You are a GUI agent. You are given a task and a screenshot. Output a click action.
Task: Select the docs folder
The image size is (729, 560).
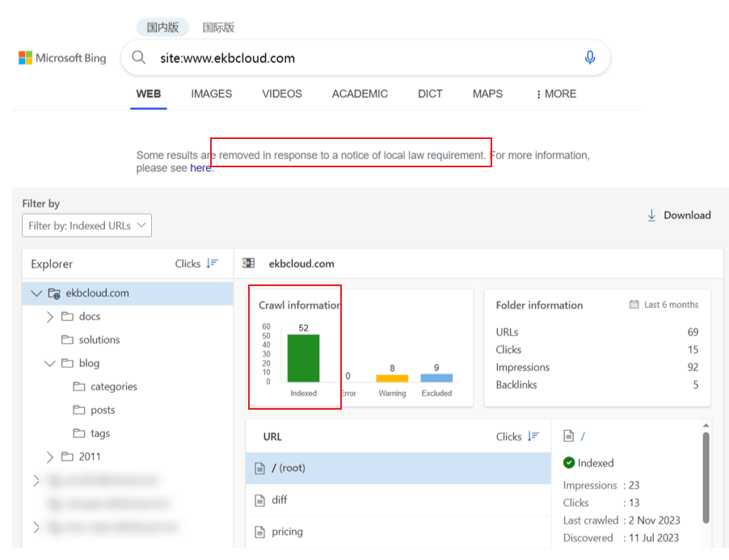coord(89,317)
